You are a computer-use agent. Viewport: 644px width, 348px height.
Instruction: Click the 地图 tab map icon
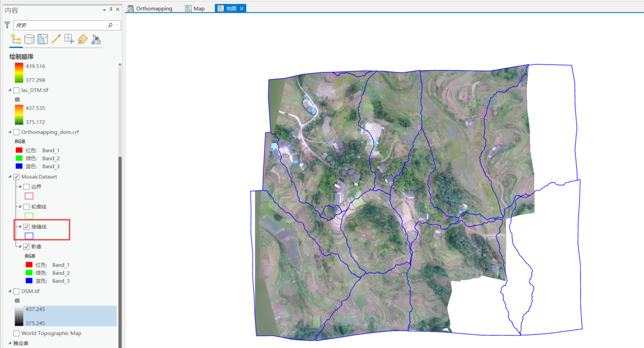point(220,8)
